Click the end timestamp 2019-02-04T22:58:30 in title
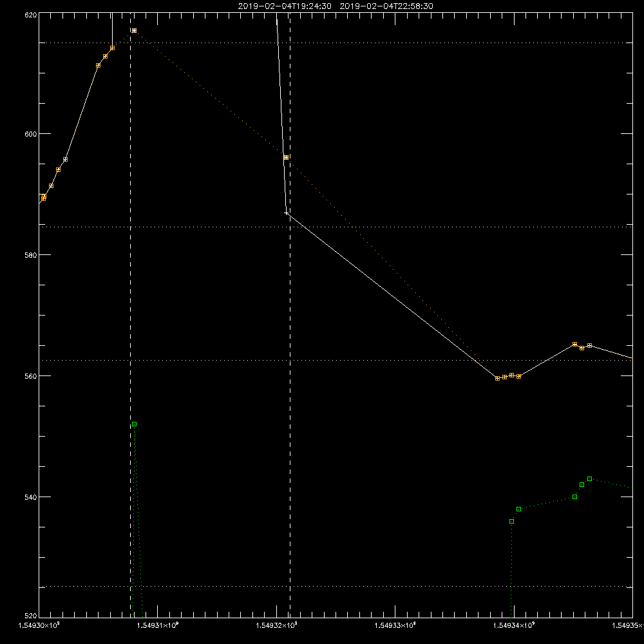 386,6
